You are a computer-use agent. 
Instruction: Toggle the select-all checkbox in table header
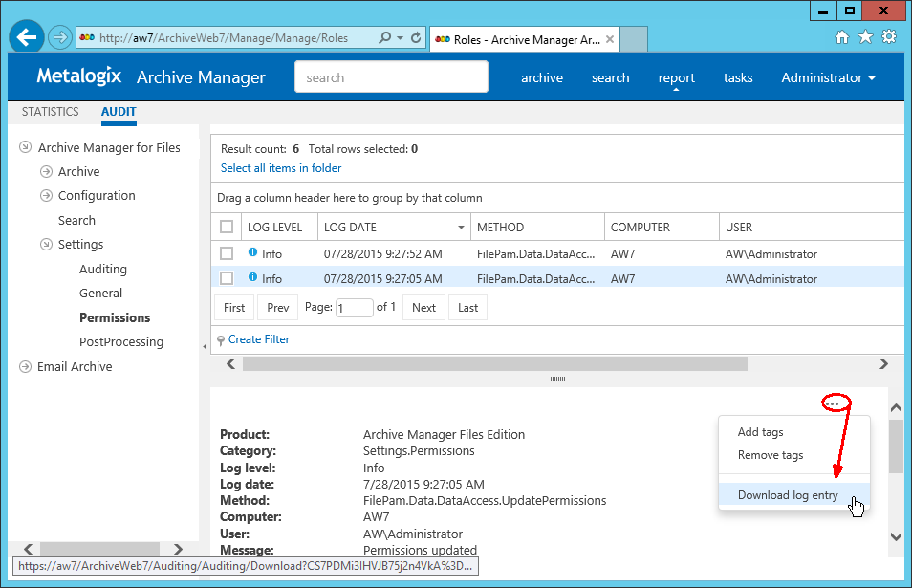coord(227,228)
